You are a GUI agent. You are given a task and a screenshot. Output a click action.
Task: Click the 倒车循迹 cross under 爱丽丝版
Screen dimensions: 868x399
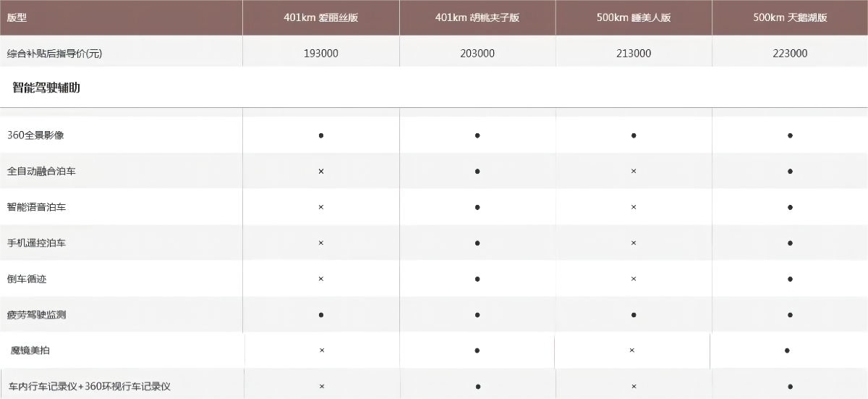[x=321, y=279]
